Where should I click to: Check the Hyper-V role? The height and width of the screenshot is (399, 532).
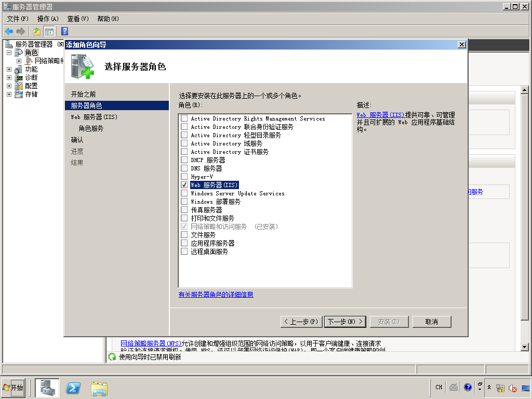click(x=184, y=177)
